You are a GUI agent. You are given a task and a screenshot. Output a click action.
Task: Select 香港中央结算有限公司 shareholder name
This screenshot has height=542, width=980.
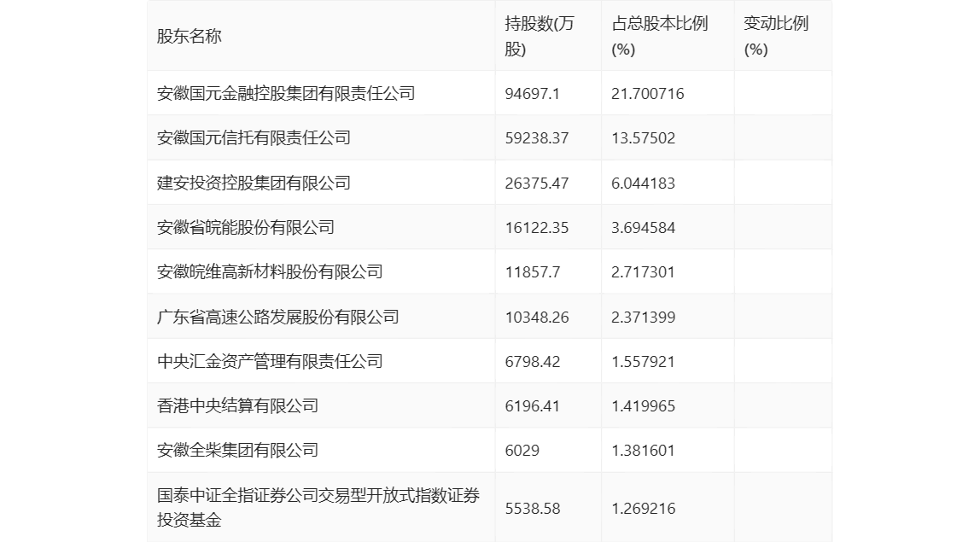(237, 405)
